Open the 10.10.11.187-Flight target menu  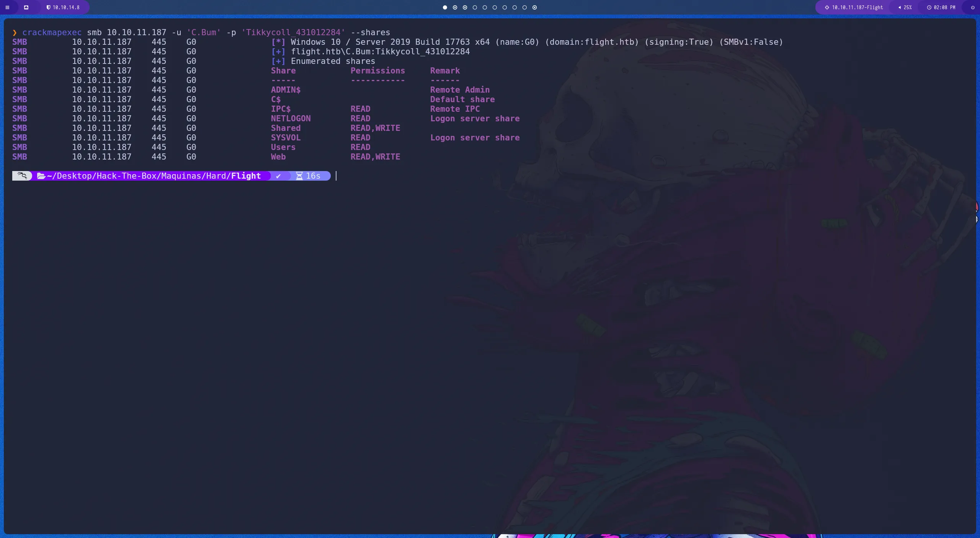pyautogui.click(x=856, y=7)
